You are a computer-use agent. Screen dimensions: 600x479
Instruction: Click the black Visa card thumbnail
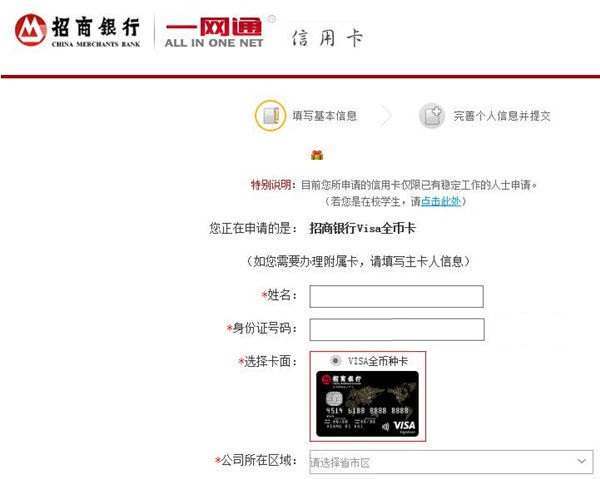click(367, 404)
